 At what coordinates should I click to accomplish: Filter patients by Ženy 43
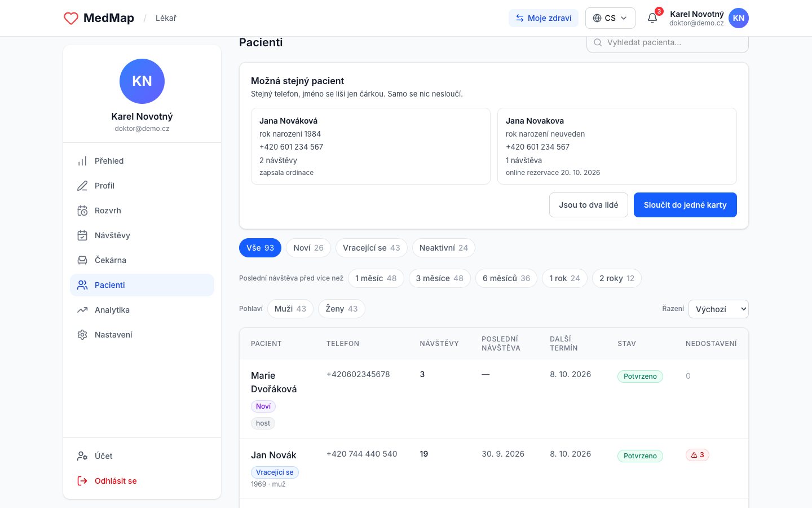[x=342, y=309]
